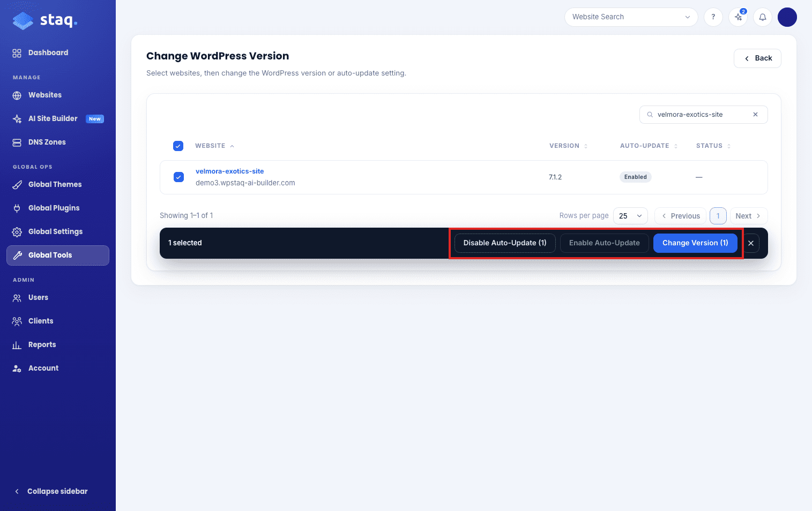812x511 pixels.
Task: Click the staq logo
Action: pos(45,20)
